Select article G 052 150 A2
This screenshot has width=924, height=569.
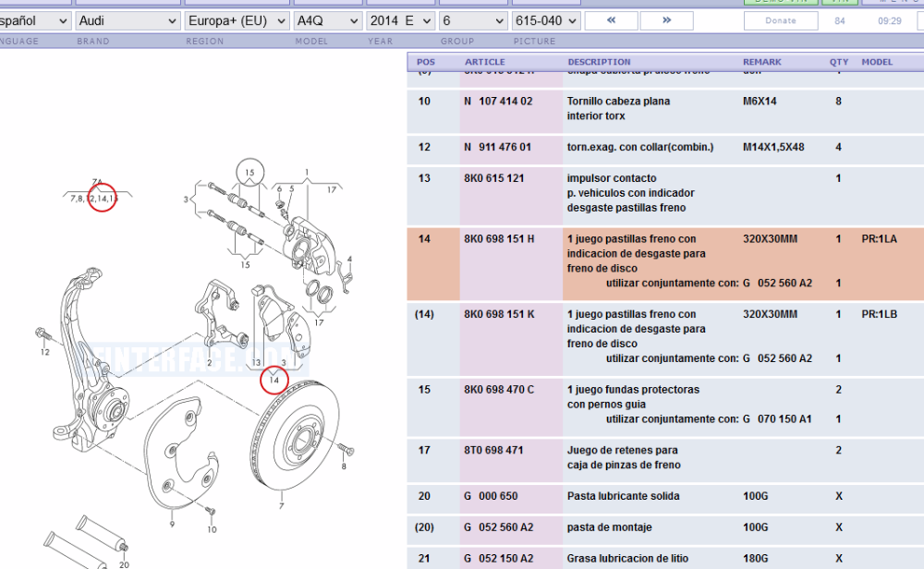click(499, 559)
